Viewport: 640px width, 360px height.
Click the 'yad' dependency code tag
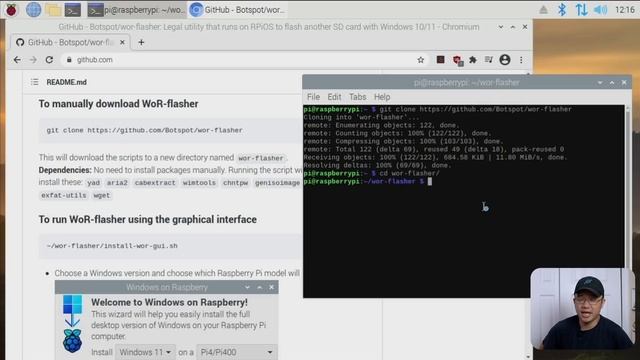click(x=93, y=183)
